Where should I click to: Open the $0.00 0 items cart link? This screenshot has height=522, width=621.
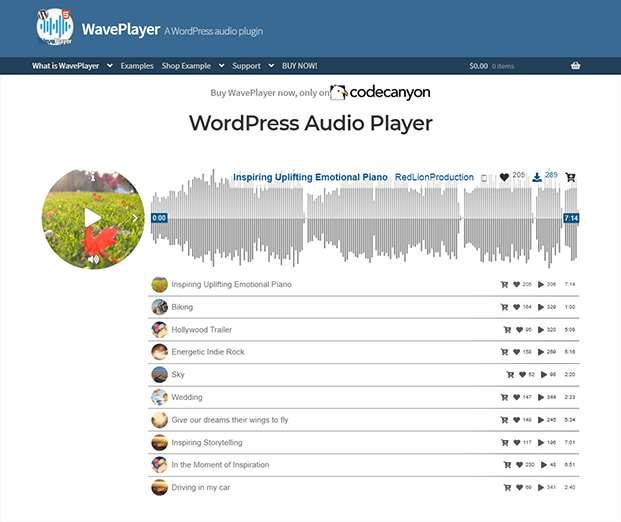click(491, 66)
